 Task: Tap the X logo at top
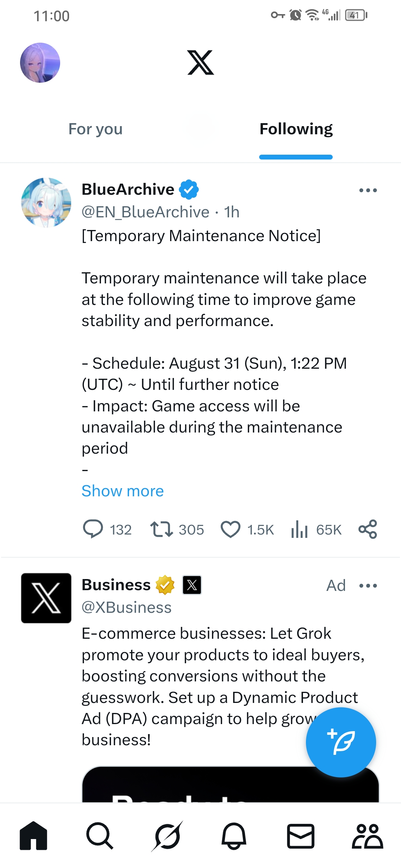click(200, 63)
